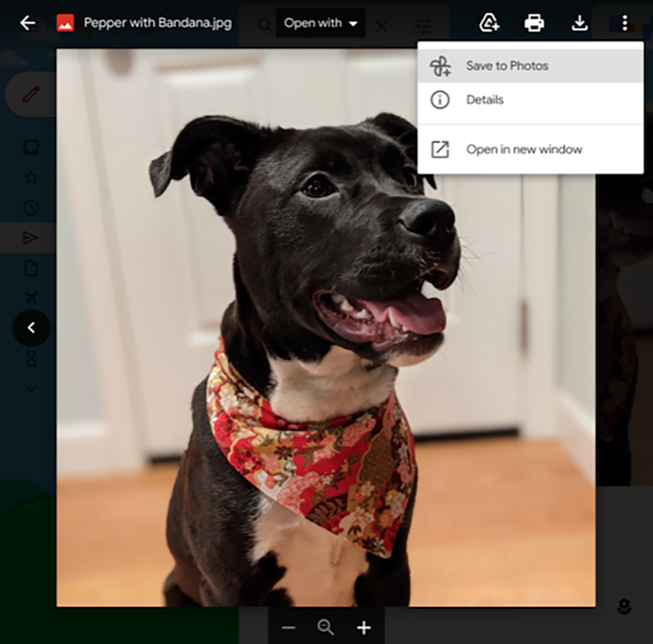Choose Save to Photos from the menu
The width and height of the screenshot is (653, 644).
[x=507, y=66]
